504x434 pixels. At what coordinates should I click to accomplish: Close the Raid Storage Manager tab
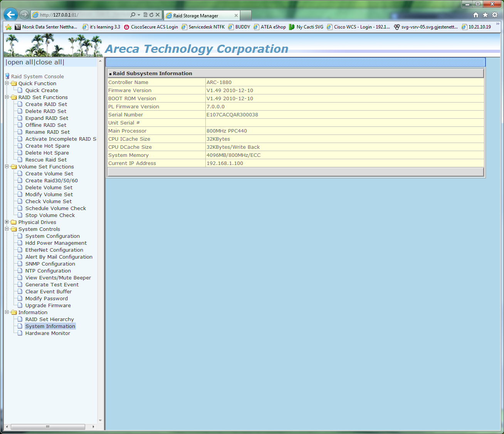point(236,16)
